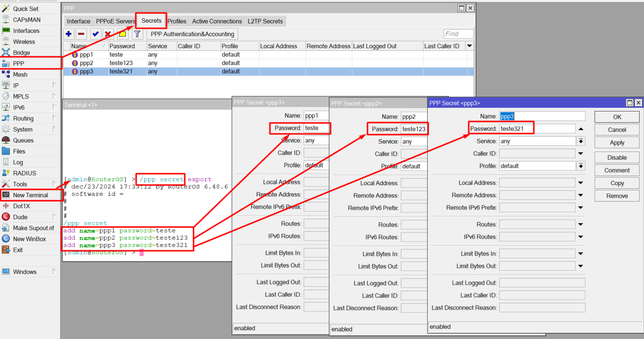Click the add (+) secret icon
644x339 pixels.
[69, 34]
